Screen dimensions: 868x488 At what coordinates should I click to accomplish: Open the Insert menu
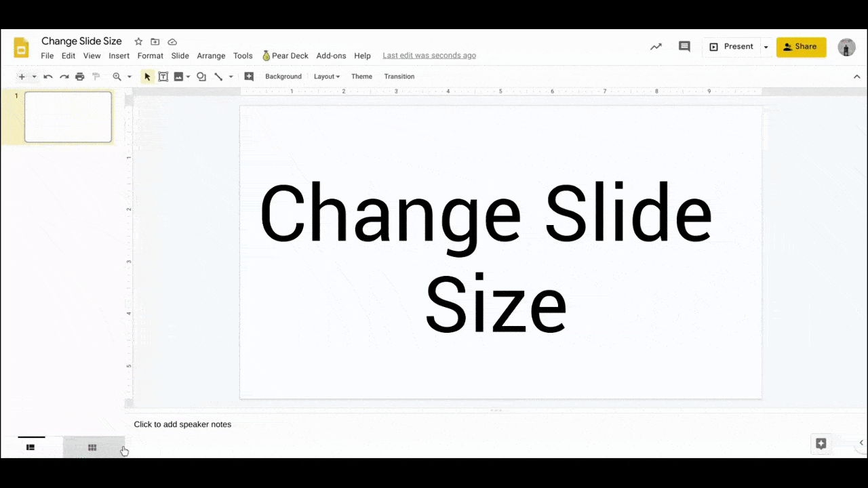pos(119,56)
